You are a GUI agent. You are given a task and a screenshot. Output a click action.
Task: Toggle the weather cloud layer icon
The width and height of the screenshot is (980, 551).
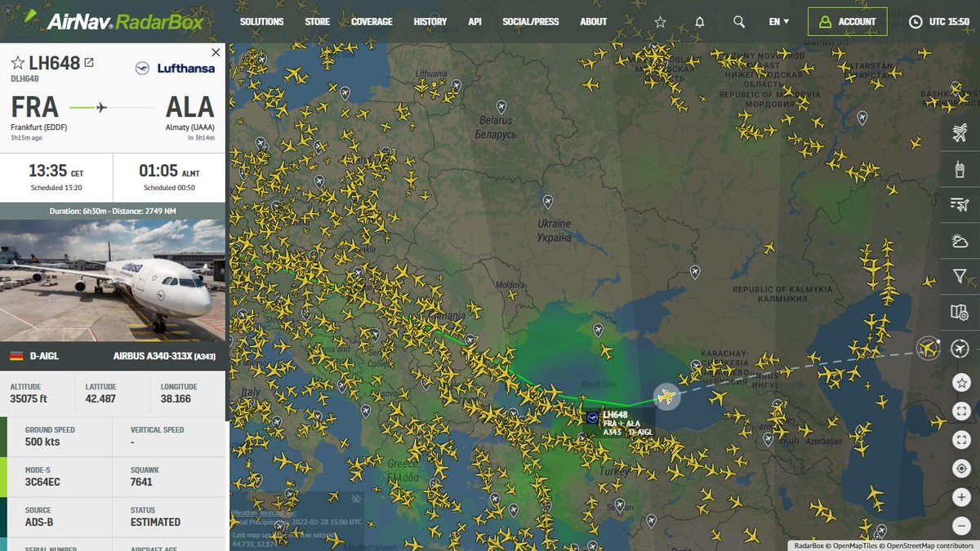click(x=960, y=241)
